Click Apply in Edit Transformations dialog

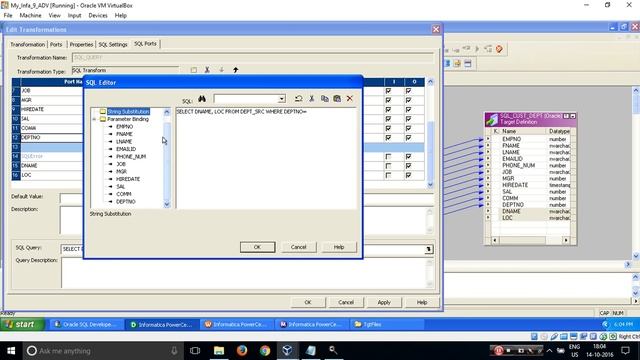(384, 302)
